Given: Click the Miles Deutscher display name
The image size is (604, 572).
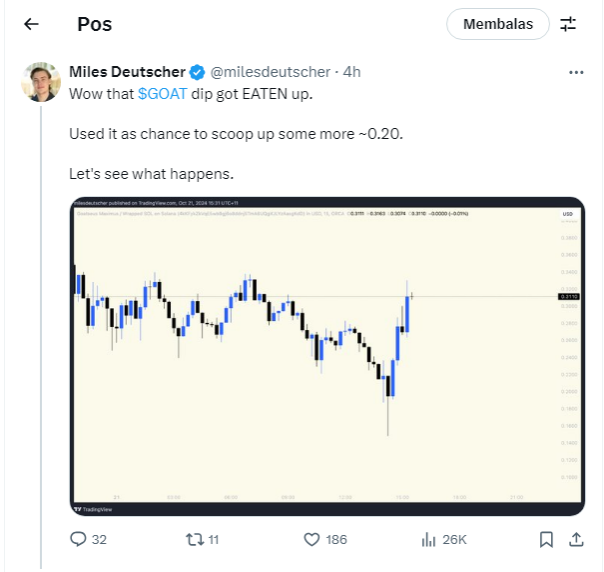Looking at the screenshot, I should [127, 72].
